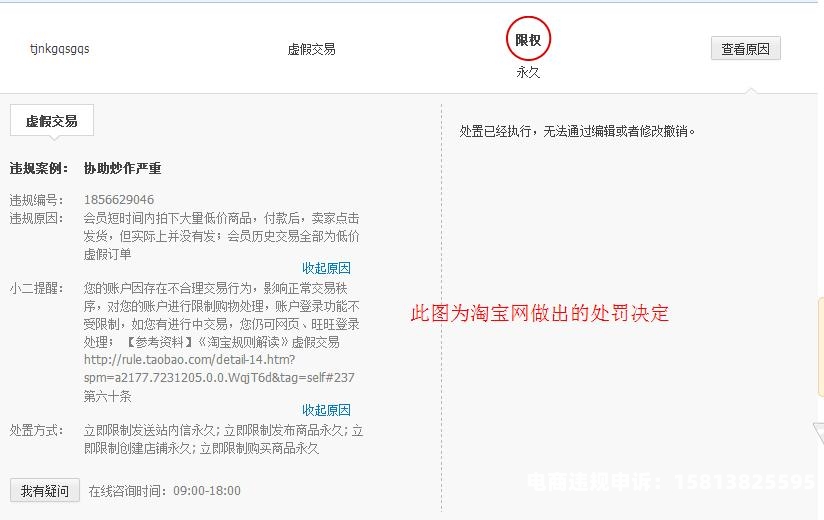Collapse reason with the first 收起原因 link under 违规原因

(326, 268)
